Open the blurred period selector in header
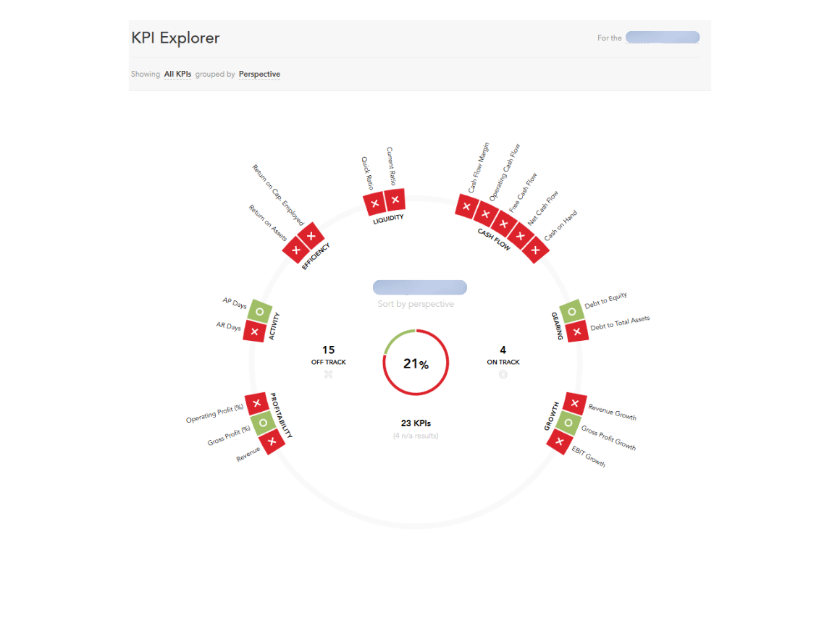This screenshot has height=626, width=840. (x=662, y=37)
